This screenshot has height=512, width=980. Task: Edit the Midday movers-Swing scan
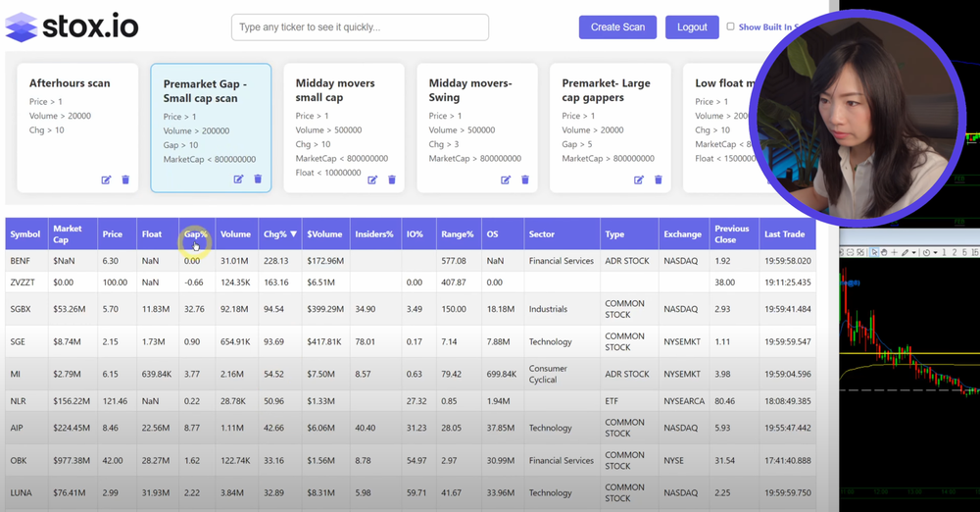[506, 179]
